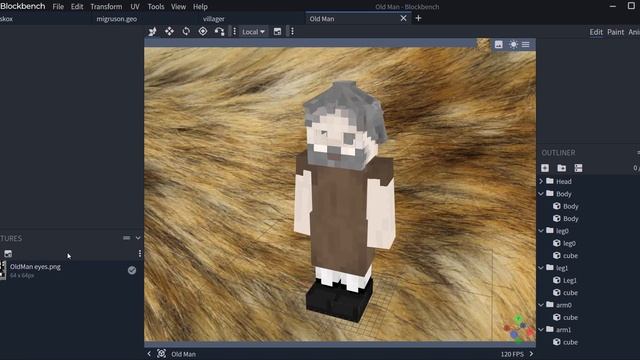Open the UV menu
Image resolution: width=640 pixels, height=360 pixels.
point(135,7)
